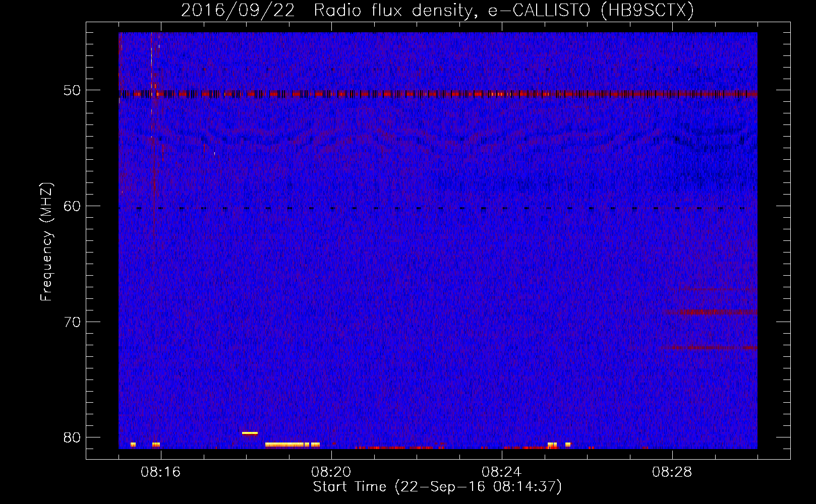This screenshot has height=504, width=816.
Task: Click the 08:20 time axis label
Action: tap(331, 472)
